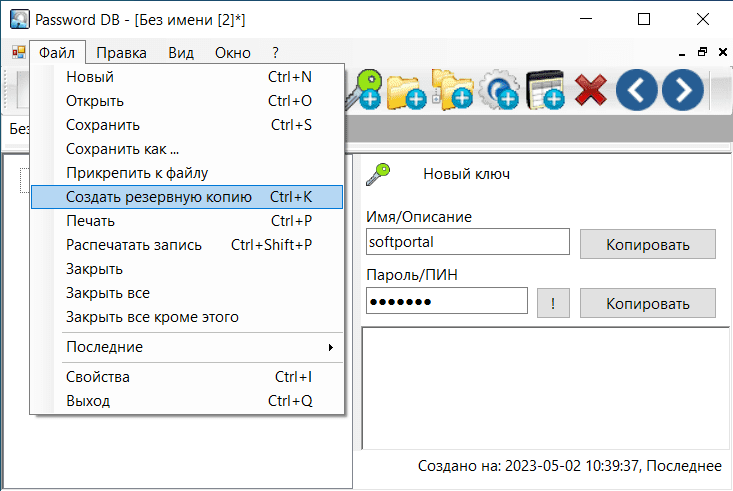The image size is (733, 491).
Task: Click the red X delete icon
Action: pyautogui.click(x=591, y=91)
